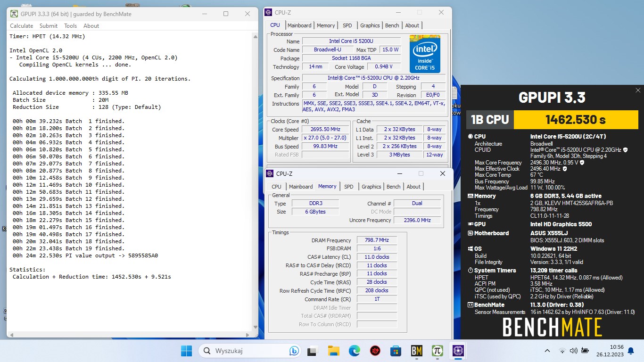
Task: Click the shield icon after Max Core Frequency
Action: pyautogui.click(x=582, y=163)
